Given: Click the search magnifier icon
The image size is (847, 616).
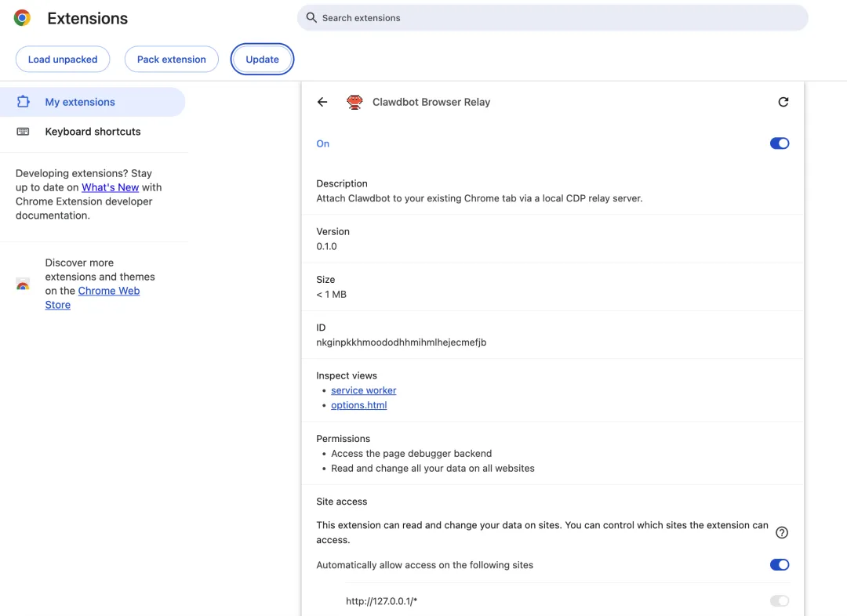Looking at the screenshot, I should pyautogui.click(x=310, y=17).
